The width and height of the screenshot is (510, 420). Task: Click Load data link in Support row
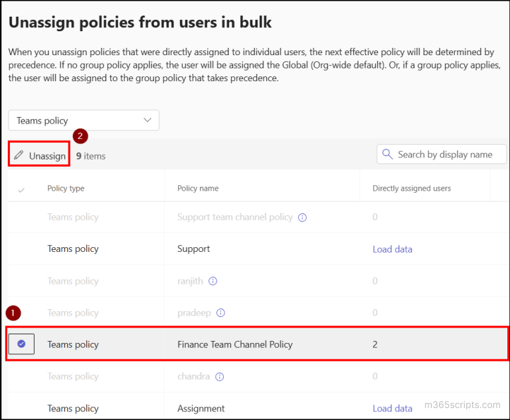pyautogui.click(x=392, y=249)
